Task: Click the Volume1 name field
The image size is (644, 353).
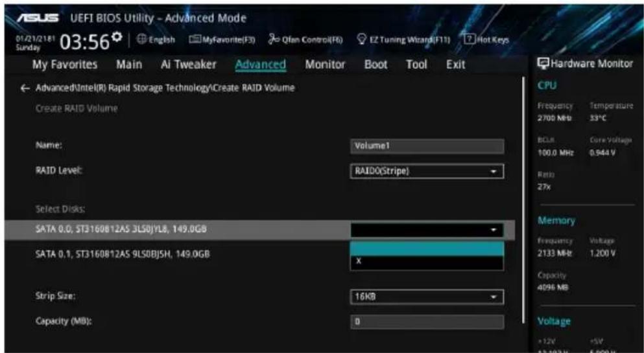Action: pyautogui.click(x=427, y=146)
